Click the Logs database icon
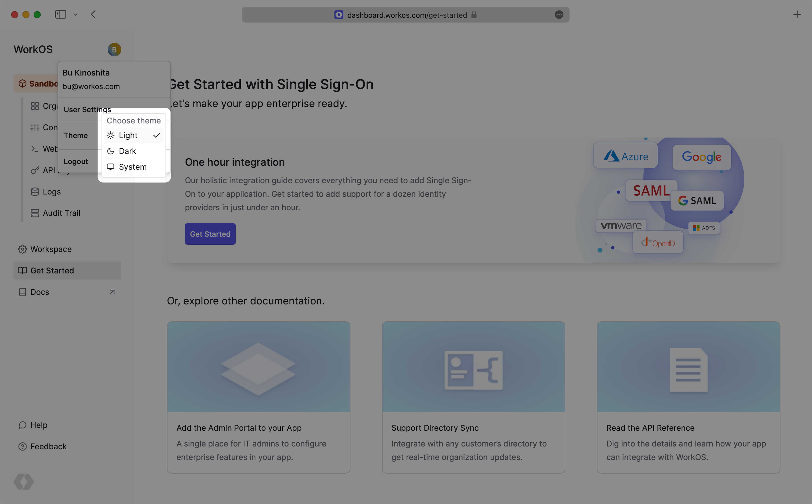 pos(35,192)
